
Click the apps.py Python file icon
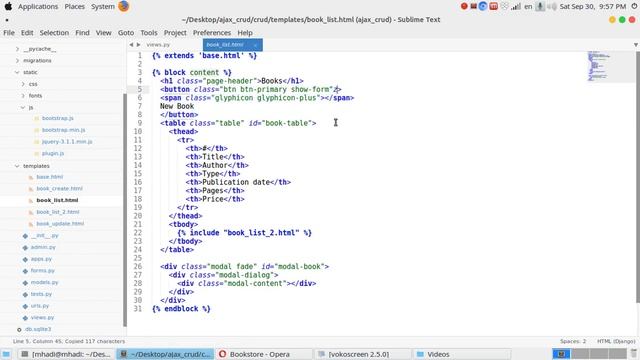tap(25, 259)
